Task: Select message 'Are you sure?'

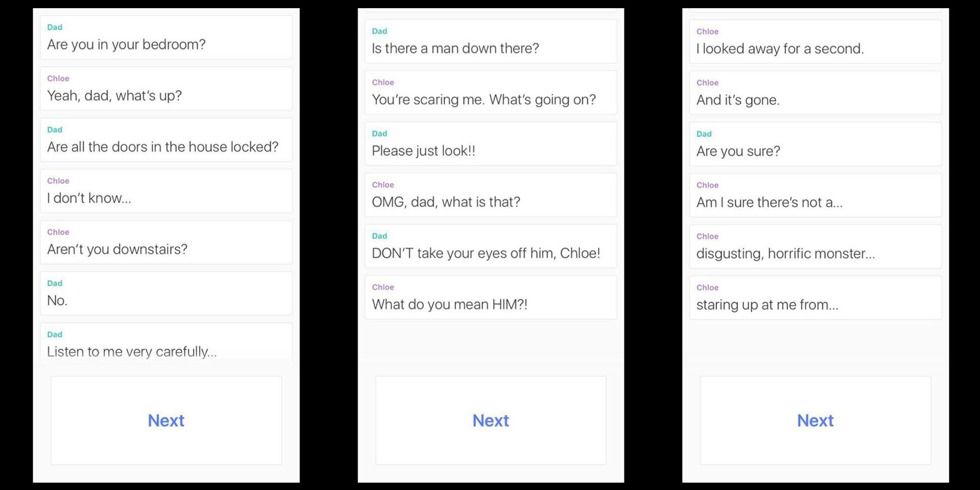Action: tap(816, 144)
